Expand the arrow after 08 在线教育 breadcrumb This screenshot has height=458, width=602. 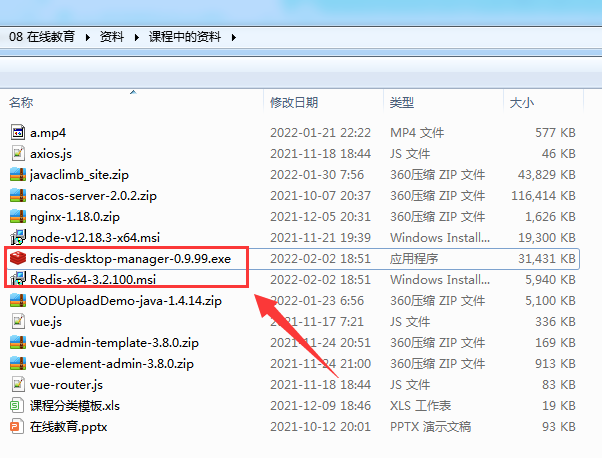[x=88, y=37]
